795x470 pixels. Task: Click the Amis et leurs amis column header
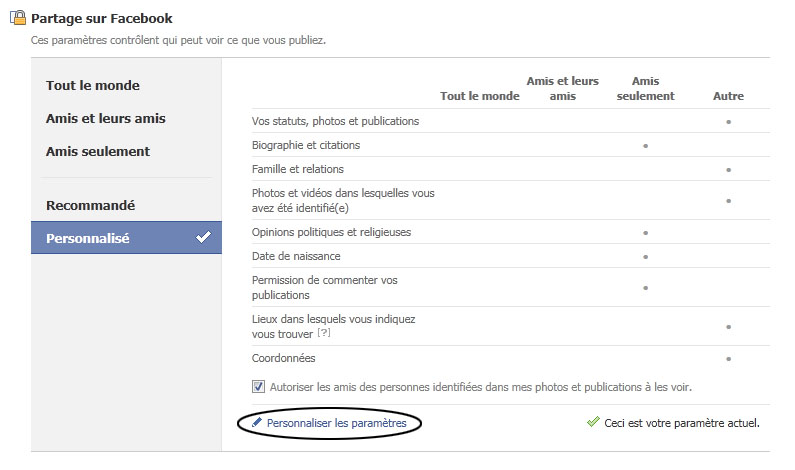(x=563, y=88)
